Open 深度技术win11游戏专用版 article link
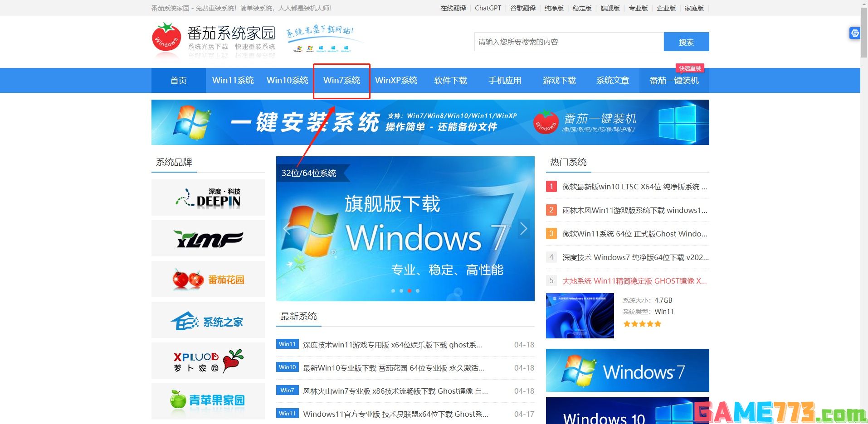 point(393,345)
